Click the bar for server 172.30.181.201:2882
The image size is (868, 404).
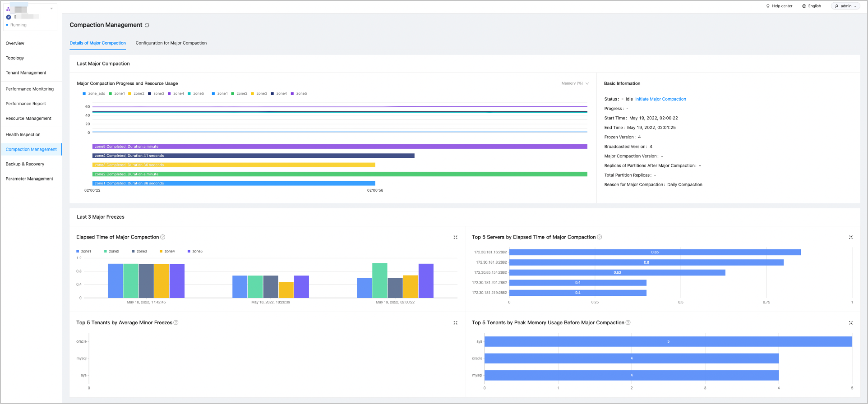tap(578, 283)
